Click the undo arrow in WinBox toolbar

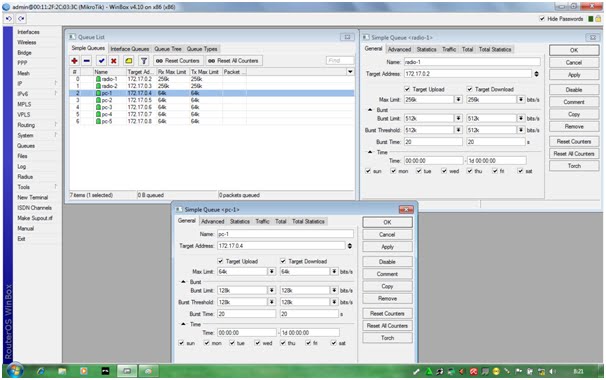point(9,18)
